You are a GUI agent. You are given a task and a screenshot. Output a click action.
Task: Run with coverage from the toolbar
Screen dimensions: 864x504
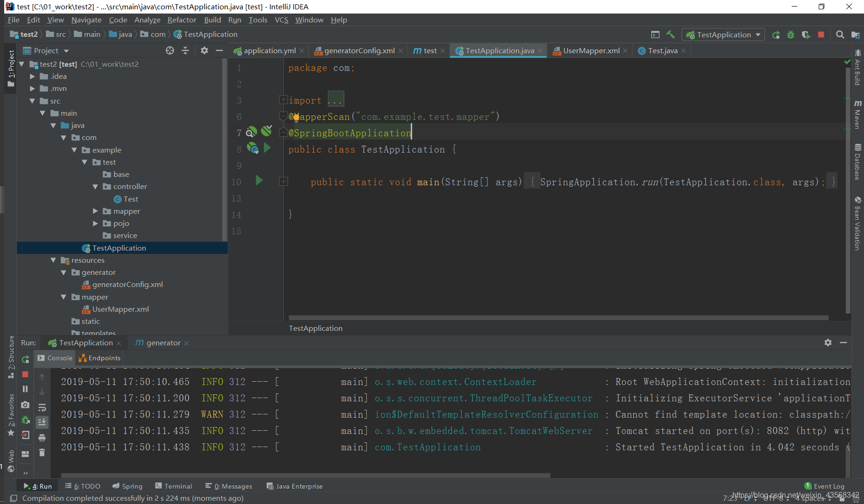806,35
